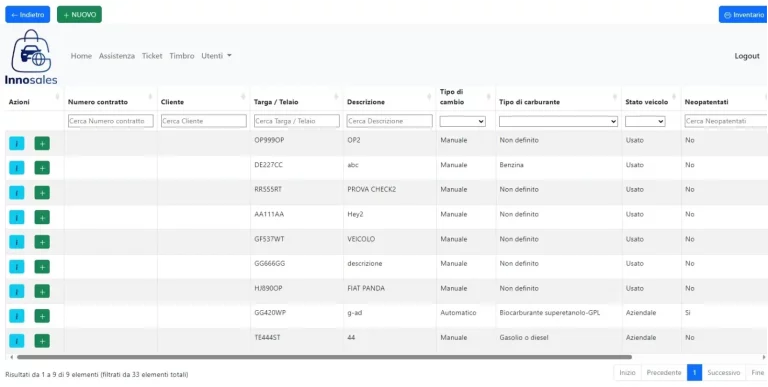This screenshot has height=387, width=768.
Task: Open info for the TE444ST row
Action: tap(17, 340)
